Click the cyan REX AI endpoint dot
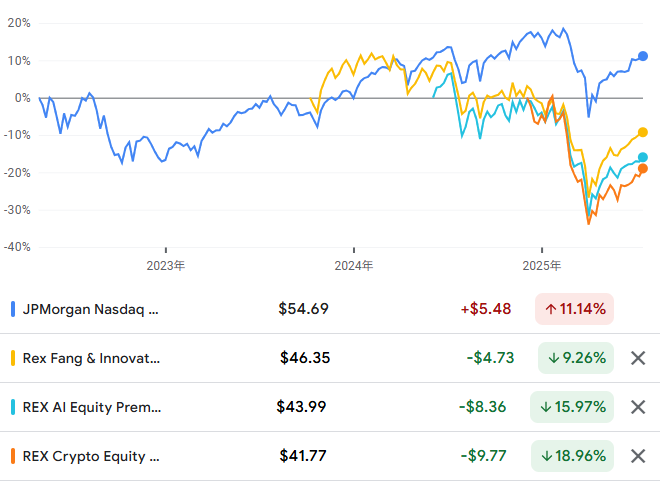 [643, 157]
